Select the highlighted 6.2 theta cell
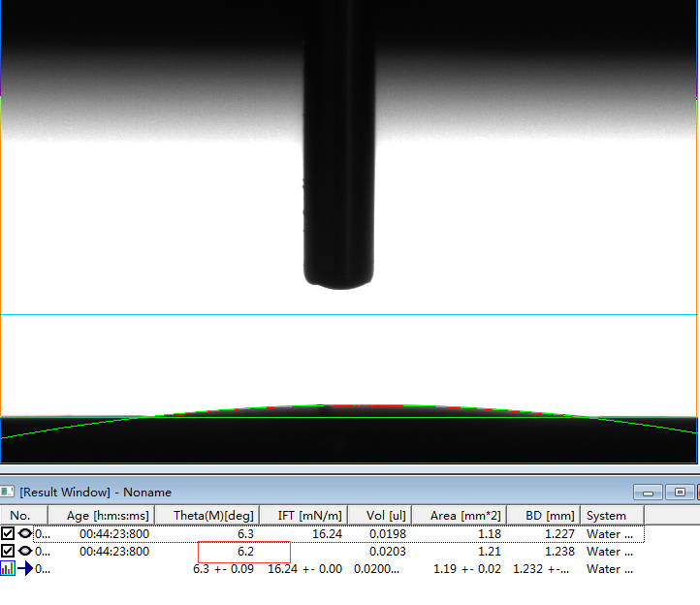The height and width of the screenshot is (605, 700). (x=243, y=552)
